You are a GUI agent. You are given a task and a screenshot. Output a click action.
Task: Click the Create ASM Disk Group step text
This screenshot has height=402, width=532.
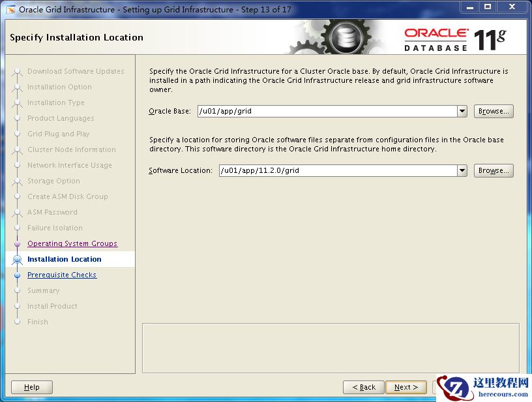point(68,196)
